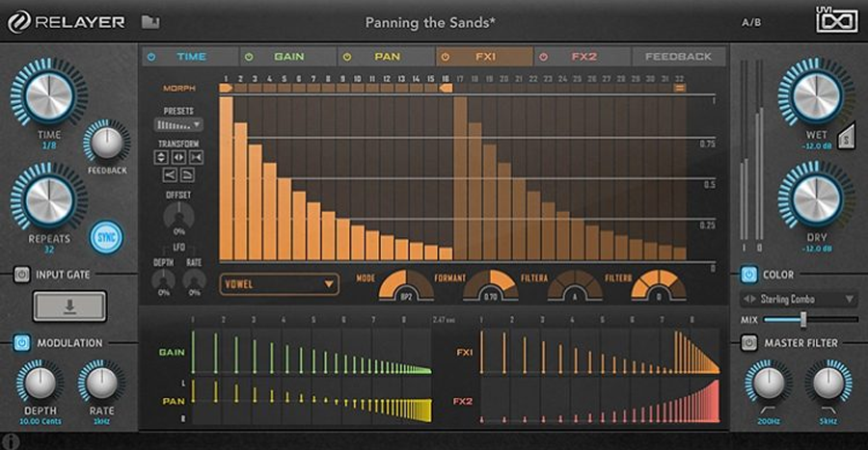The height and width of the screenshot is (450, 868).
Task: Click the 5kHz master filter knob
Action: [828, 382]
